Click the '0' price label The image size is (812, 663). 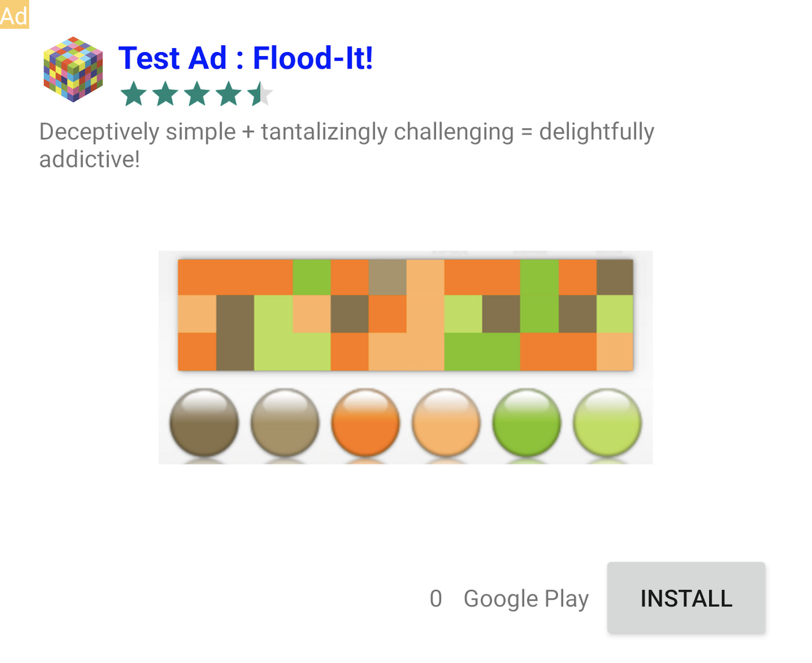[x=436, y=598]
